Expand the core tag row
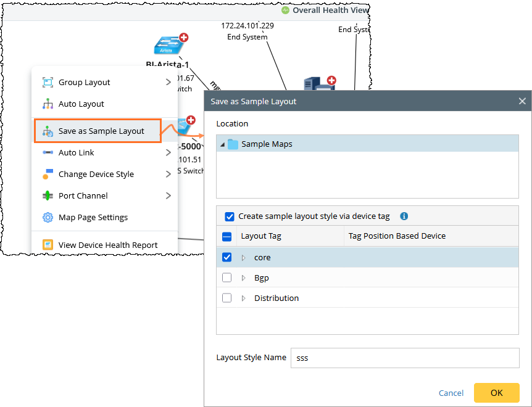The width and height of the screenshot is (532, 407). coord(243,257)
